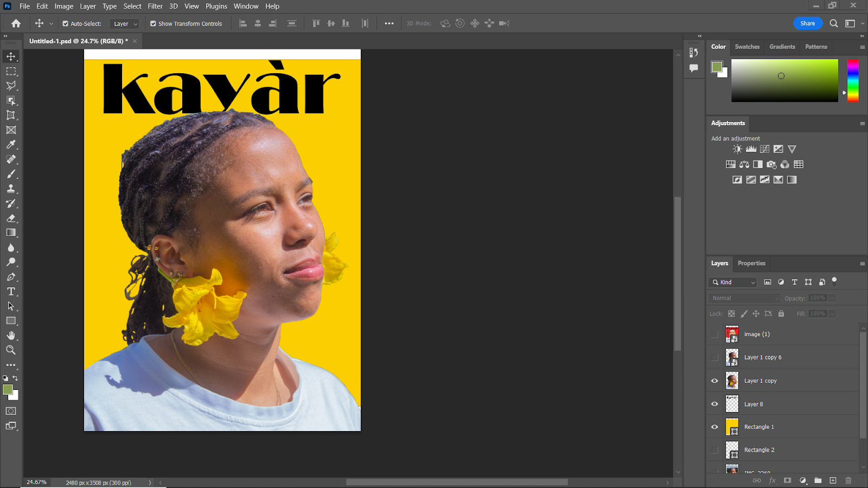Hide the Layer 1 copy layer
This screenshot has width=868, height=488.
[714, 381]
